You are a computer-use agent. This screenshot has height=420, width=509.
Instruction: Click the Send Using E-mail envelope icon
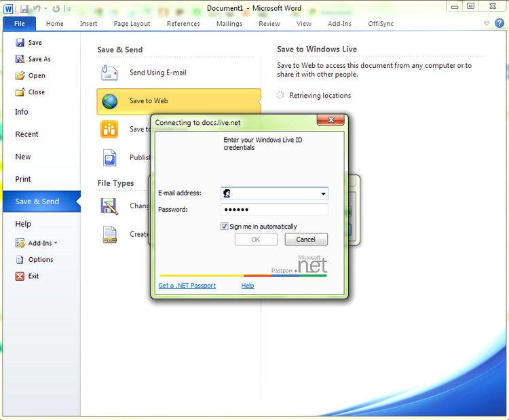pos(109,73)
